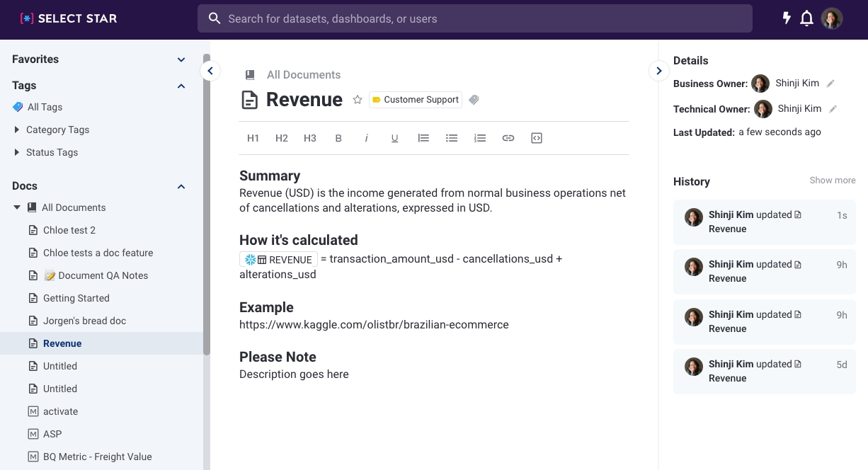The height and width of the screenshot is (470, 868).
Task: Insert a code block
Action: 537,138
